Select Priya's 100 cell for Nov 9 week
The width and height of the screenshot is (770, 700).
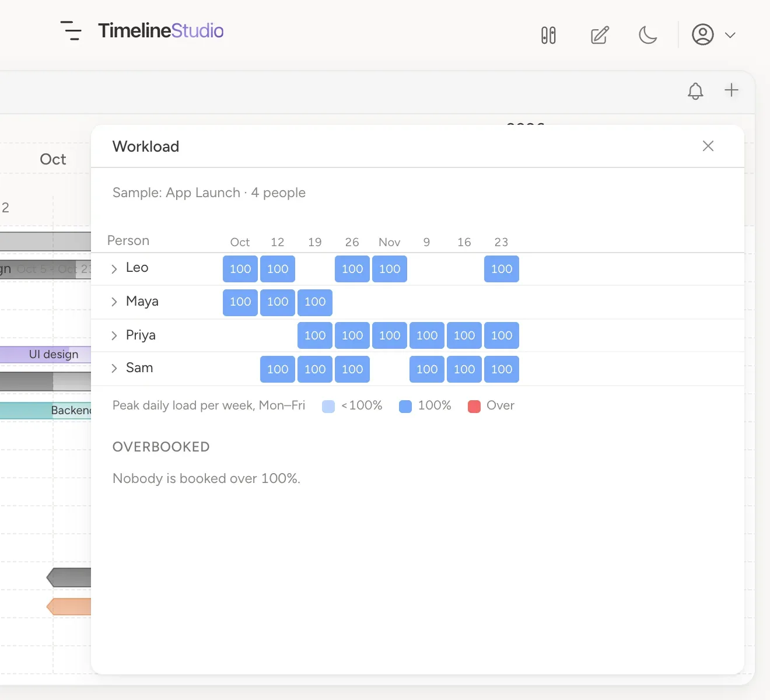tap(427, 335)
